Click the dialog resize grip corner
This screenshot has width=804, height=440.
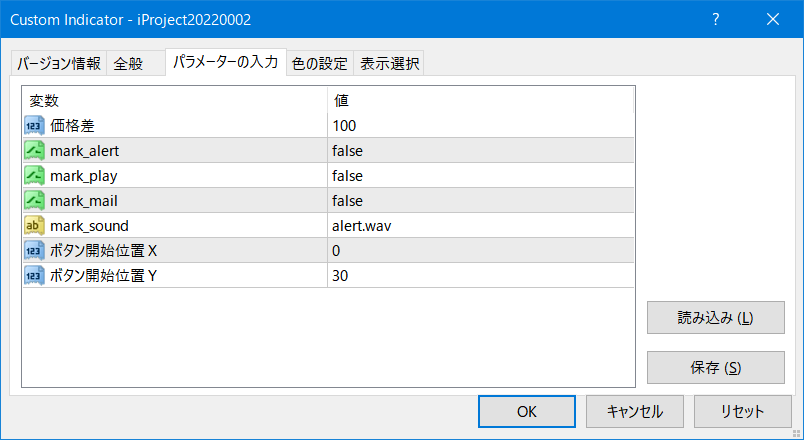[x=796, y=433]
